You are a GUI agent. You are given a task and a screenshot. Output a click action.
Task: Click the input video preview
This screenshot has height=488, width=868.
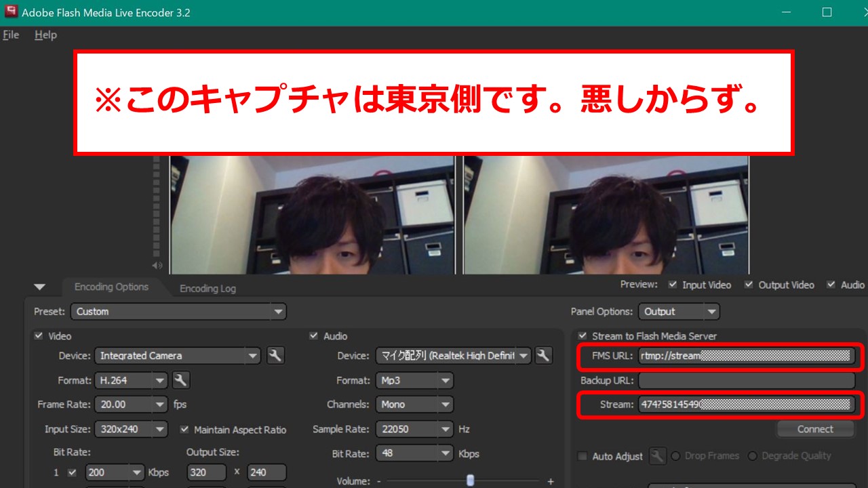(312, 215)
